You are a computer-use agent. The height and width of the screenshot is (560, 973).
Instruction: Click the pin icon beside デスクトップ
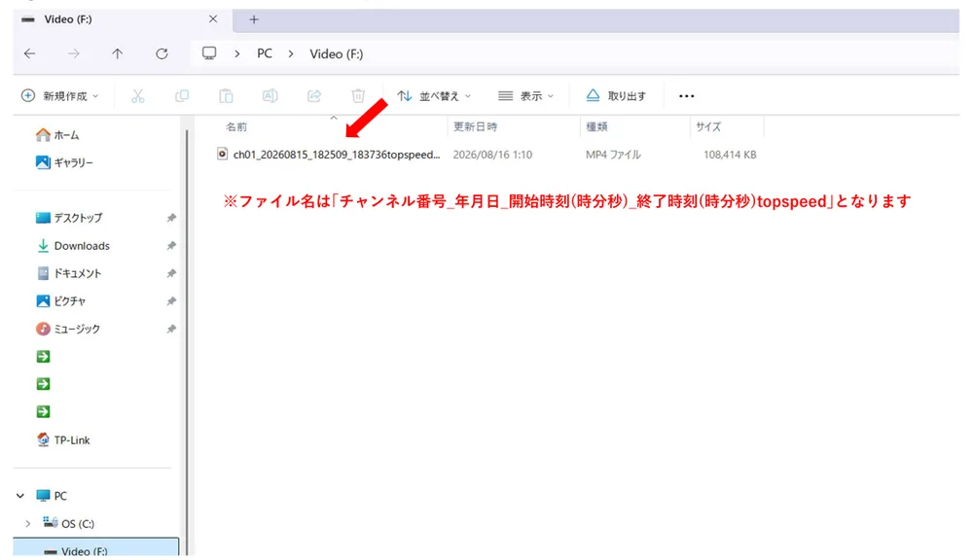click(171, 219)
